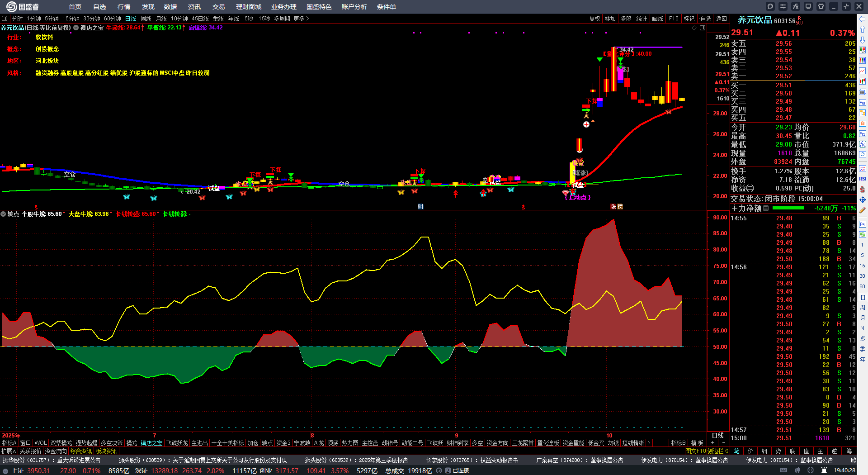Open the 指标A indicator group
This screenshot has width=868, height=475.
pyautogui.click(x=9, y=443)
